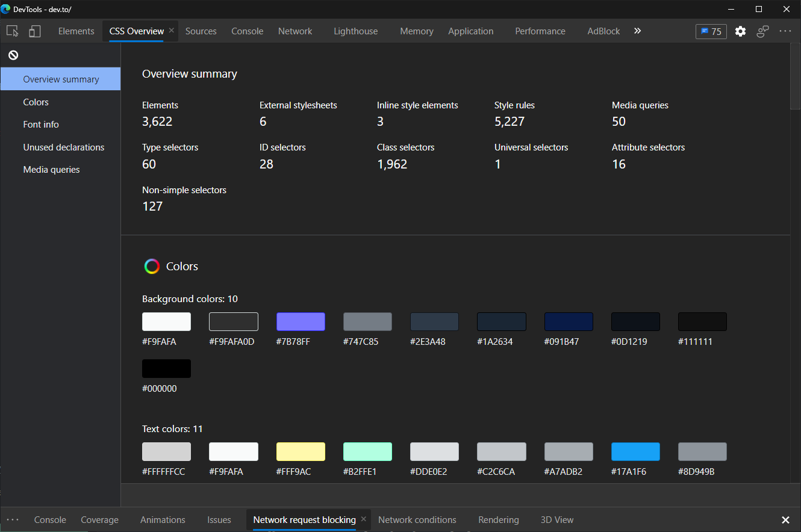The image size is (801, 532).
Task: Click background swatch #F9FAFA0D
Action: [234, 321]
